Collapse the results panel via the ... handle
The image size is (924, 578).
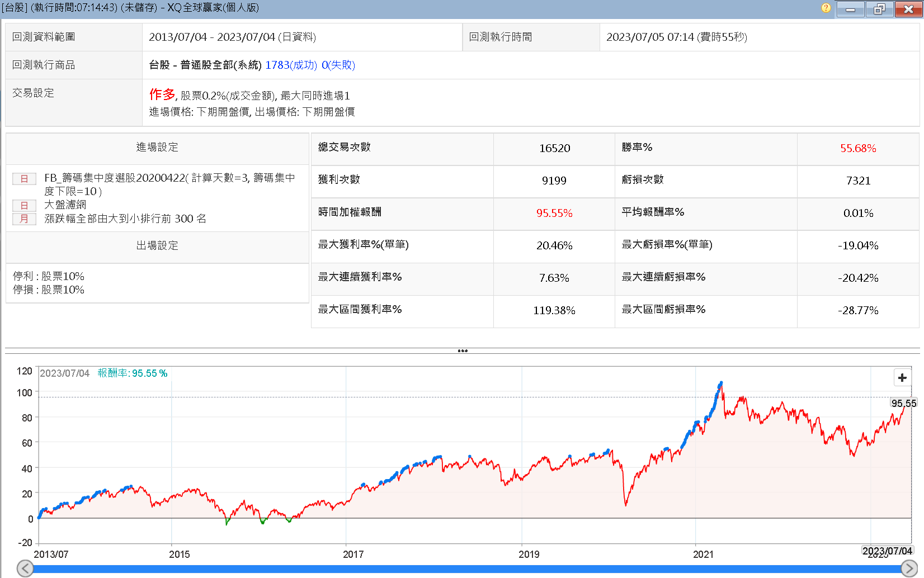(x=463, y=350)
